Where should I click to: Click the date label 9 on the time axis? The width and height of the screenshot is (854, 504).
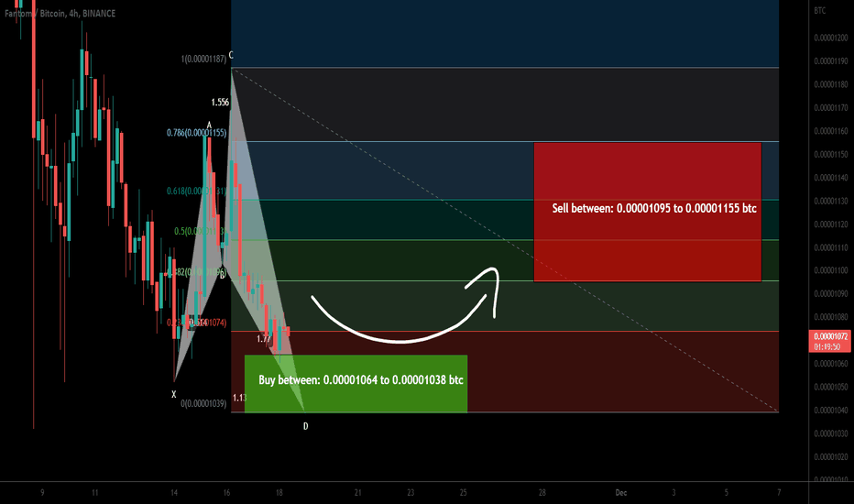[x=42, y=493]
